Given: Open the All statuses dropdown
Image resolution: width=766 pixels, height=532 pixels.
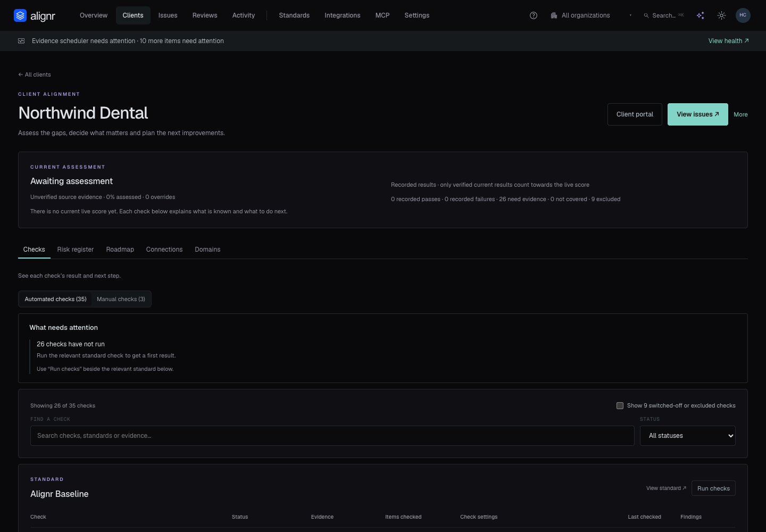Looking at the screenshot, I should (687, 436).
